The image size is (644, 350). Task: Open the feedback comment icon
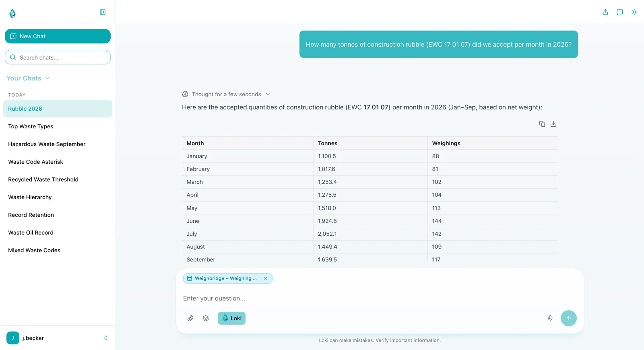620,12
